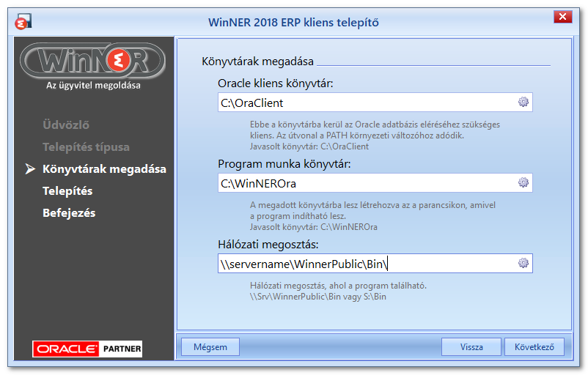Select the Telepítés típusa step
The image size is (588, 375).
point(86,147)
